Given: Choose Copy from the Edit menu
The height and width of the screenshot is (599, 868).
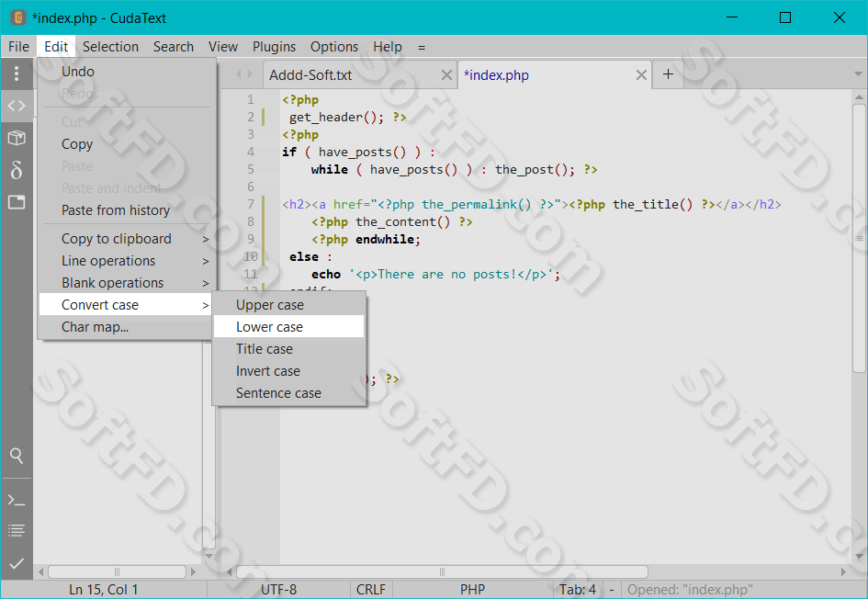Looking at the screenshot, I should coord(126,144).
